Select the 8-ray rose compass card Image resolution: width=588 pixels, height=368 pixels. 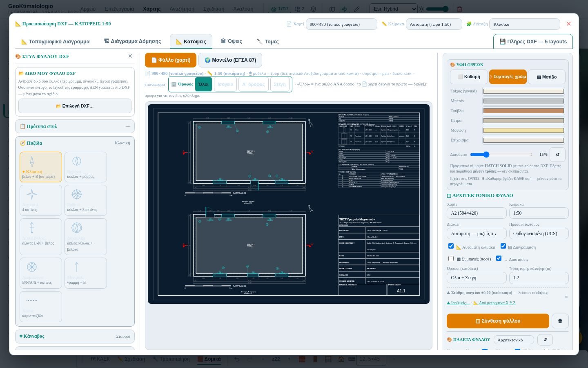coord(86,200)
